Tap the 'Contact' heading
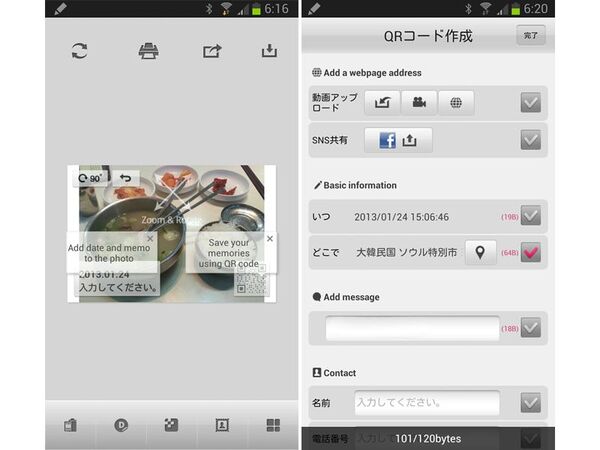Viewport: 600px width, 450px height. (x=340, y=373)
